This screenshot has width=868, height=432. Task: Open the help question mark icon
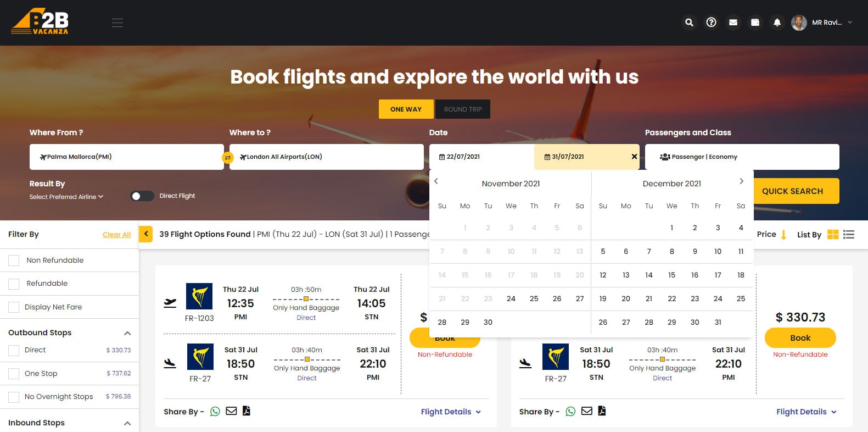pos(711,23)
